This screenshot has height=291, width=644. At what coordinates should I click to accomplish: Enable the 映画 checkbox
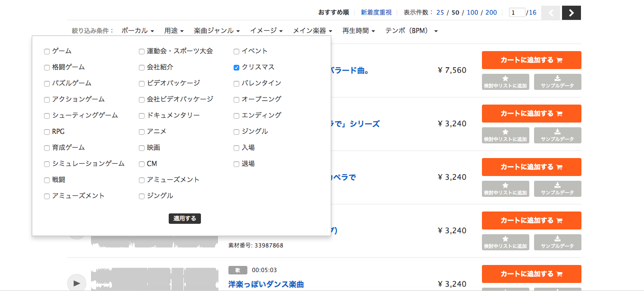pyautogui.click(x=142, y=148)
